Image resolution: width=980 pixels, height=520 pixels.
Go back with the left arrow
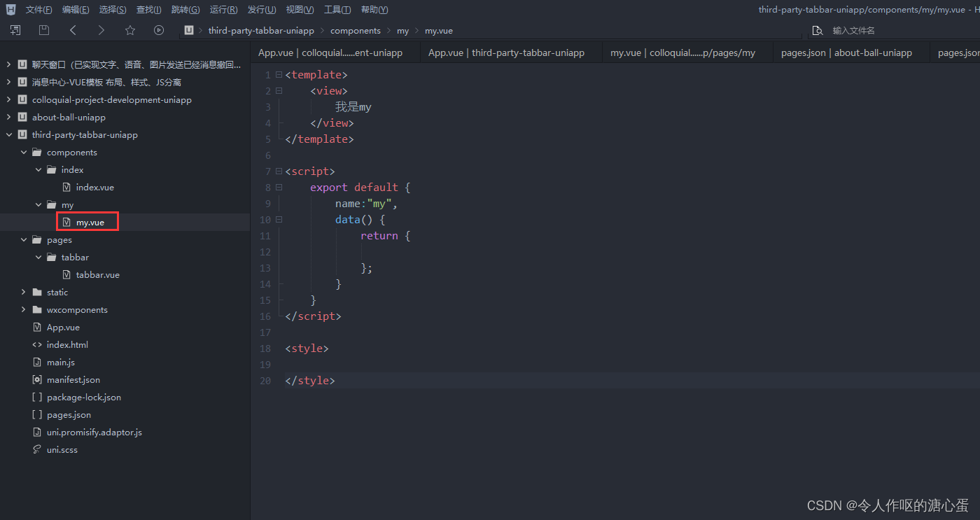73,30
